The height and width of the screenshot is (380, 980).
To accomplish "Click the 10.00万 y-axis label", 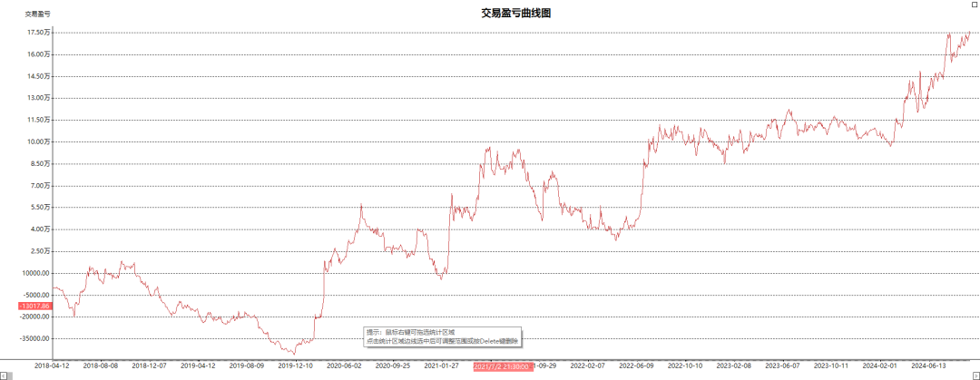I will [36, 141].
